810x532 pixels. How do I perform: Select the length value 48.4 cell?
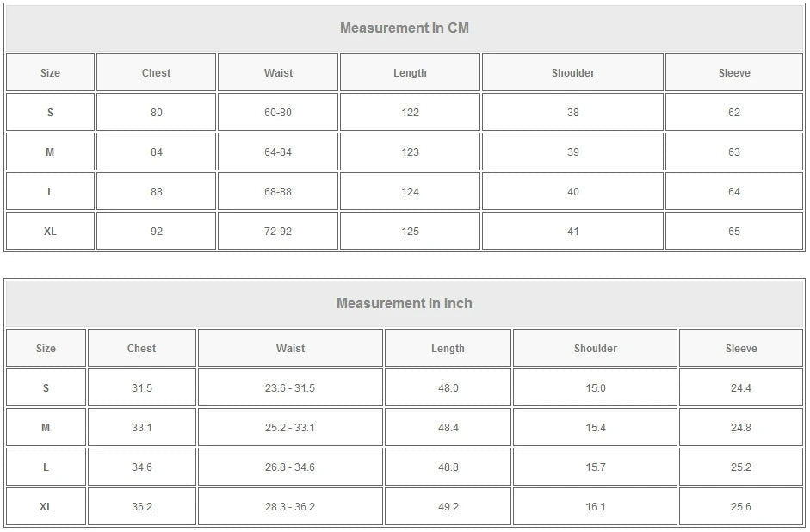coord(448,428)
